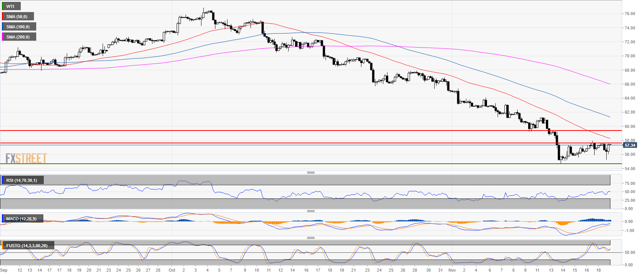Click the Nov label on the date axis

452,270
